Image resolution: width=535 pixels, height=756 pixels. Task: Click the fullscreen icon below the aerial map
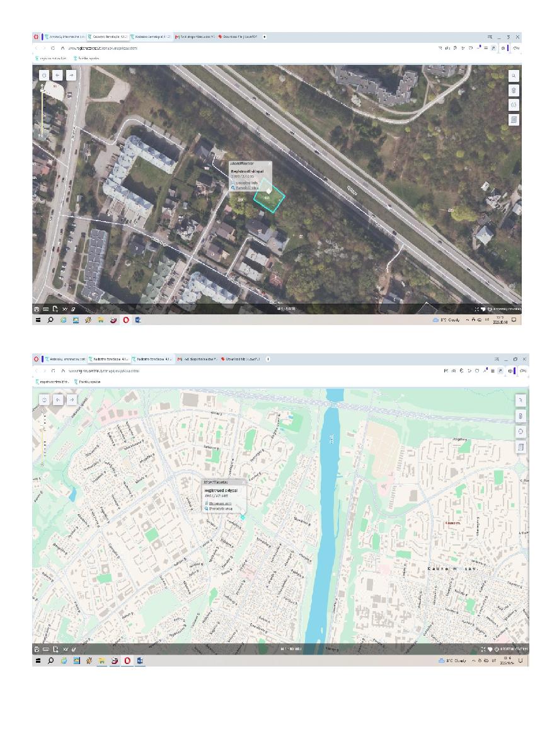(477, 309)
